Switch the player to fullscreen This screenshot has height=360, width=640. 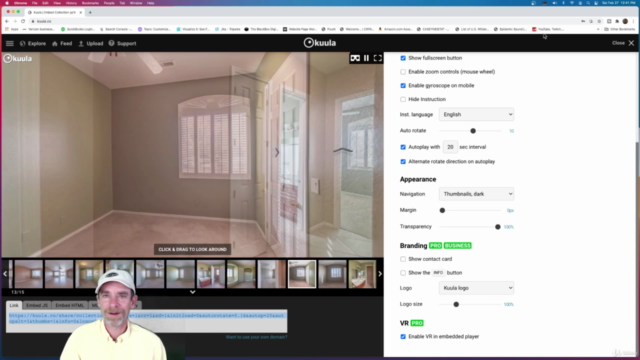[378, 58]
